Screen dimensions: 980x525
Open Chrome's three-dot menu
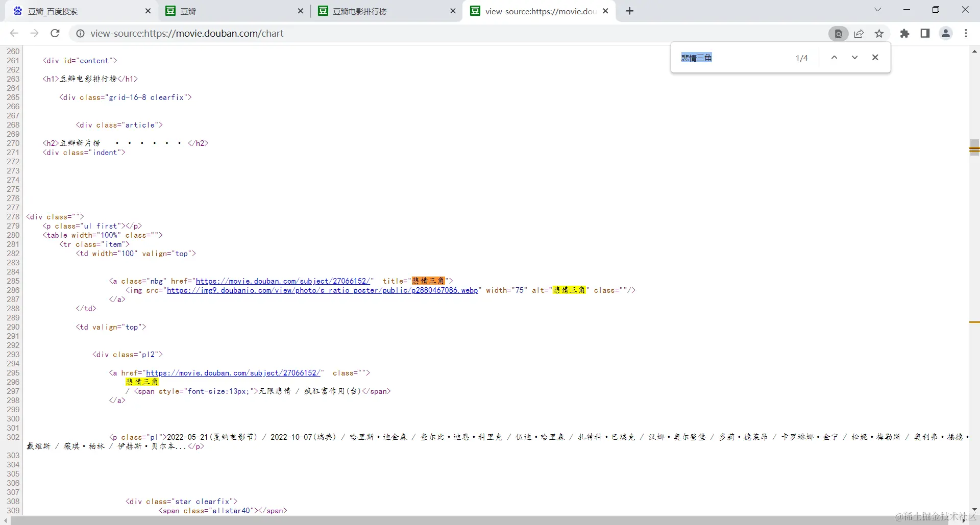[x=966, y=34]
